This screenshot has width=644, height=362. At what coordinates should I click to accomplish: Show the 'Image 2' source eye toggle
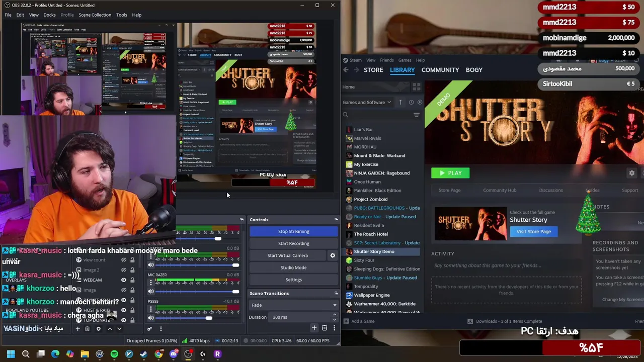[x=123, y=270]
